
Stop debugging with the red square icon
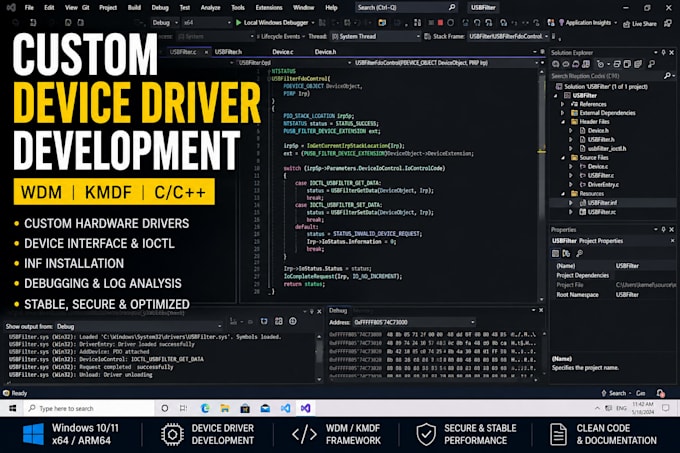tap(440, 23)
